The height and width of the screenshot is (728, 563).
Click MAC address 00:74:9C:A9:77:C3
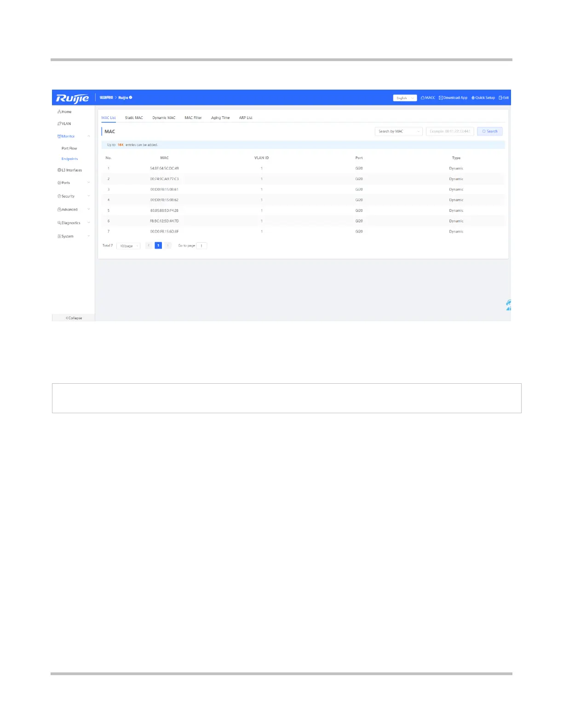tap(164, 179)
